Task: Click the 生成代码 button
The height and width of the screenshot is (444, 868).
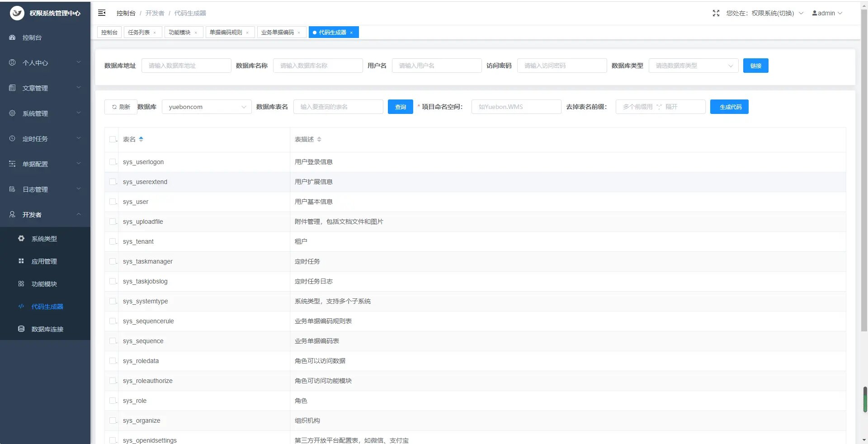Action: (729, 107)
